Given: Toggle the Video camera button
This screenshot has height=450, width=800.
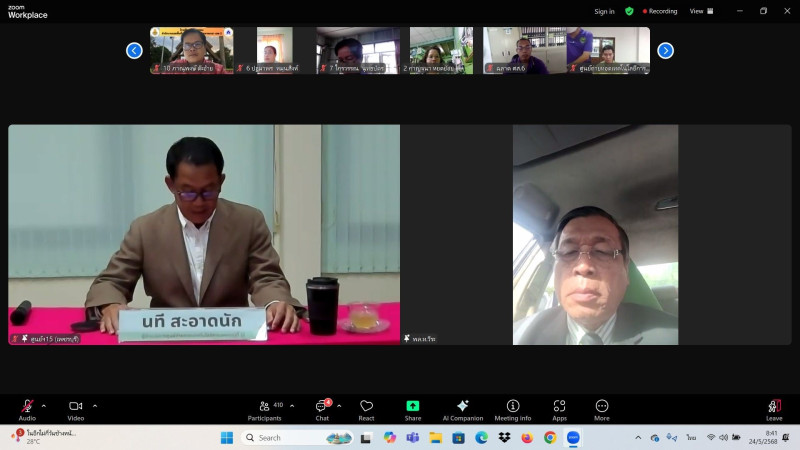Looking at the screenshot, I should point(76,410).
